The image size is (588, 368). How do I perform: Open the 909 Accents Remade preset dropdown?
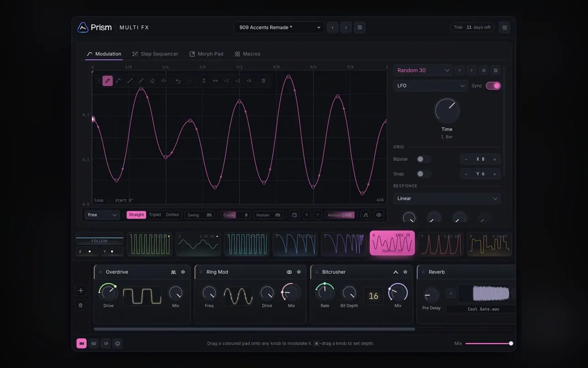[279, 28]
